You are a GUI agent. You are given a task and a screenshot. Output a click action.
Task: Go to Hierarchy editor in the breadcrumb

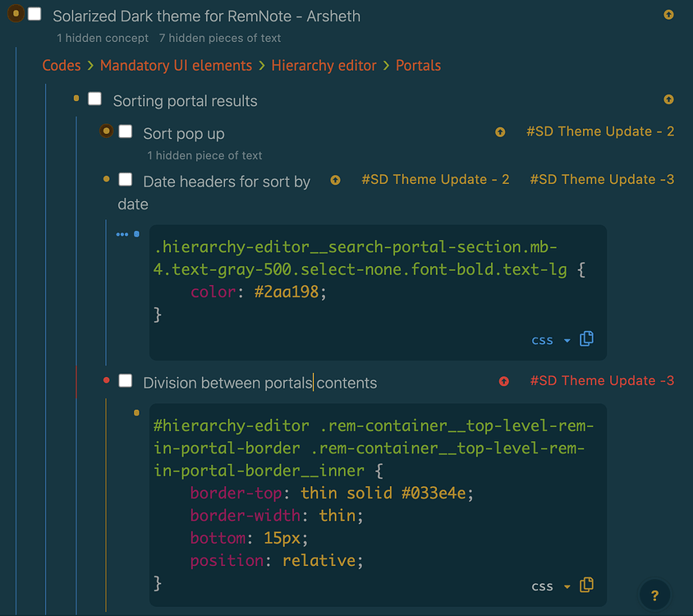pyautogui.click(x=324, y=66)
